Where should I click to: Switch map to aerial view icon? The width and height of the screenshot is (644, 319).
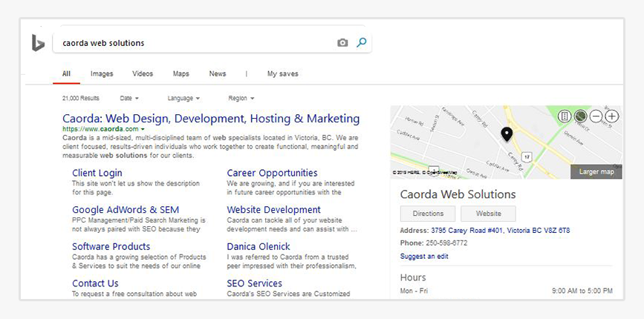(580, 116)
